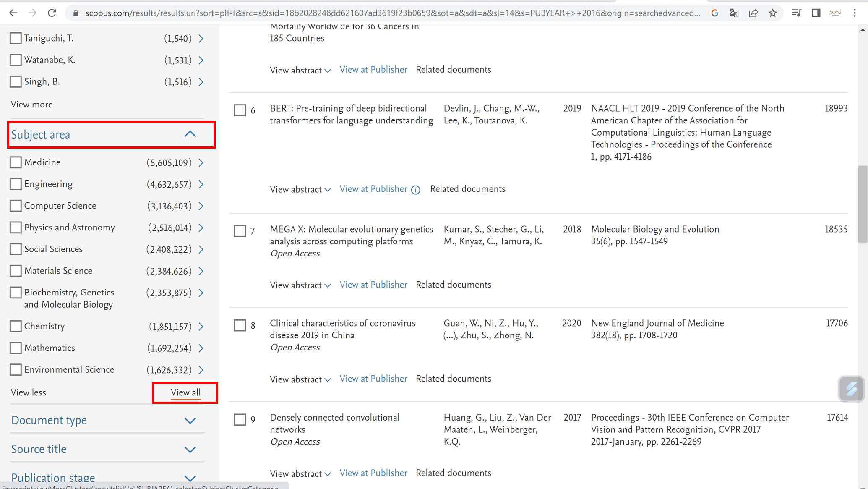Click the info icon beside BERT View at Publisher
The height and width of the screenshot is (489, 868).
pos(415,190)
